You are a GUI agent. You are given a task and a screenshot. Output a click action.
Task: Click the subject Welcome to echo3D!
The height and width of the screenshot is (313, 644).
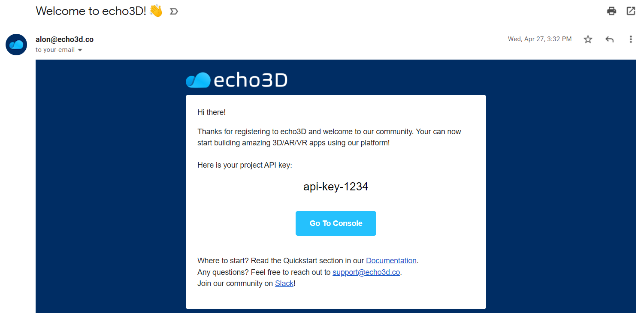coord(91,11)
